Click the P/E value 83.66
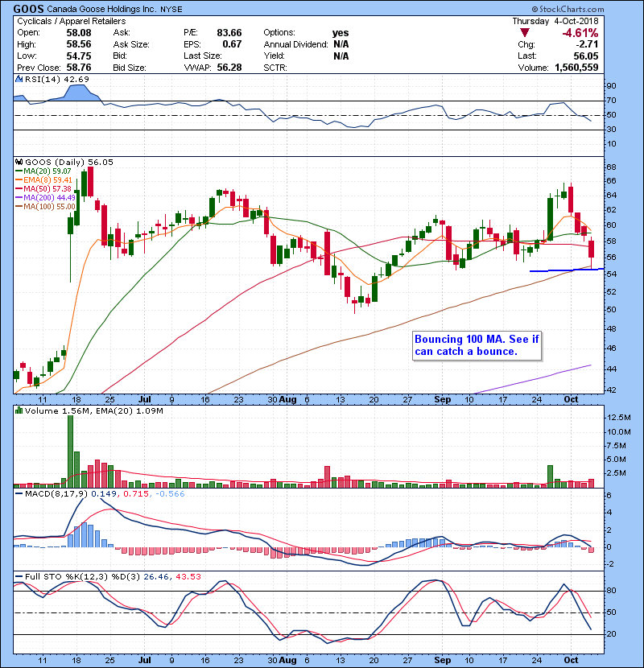Image resolution: width=644 pixels, height=668 pixels. [x=229, y=33]
